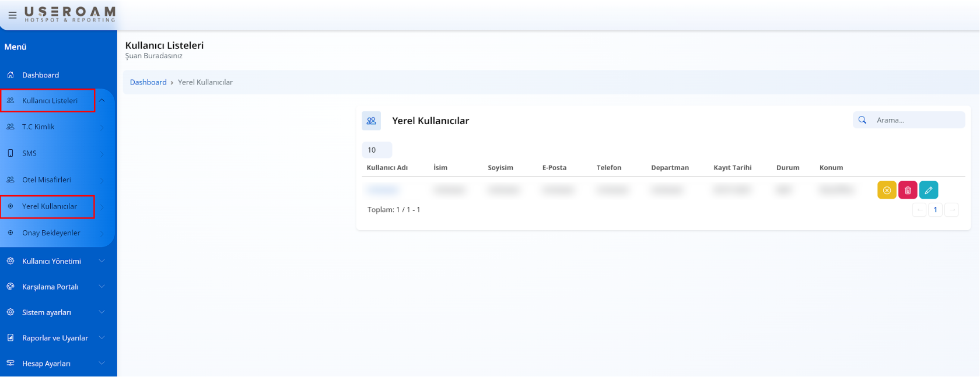Click the red trash delete icon
Screen dimensions: 980x377
pyautogui.click(x=907, y=190)
